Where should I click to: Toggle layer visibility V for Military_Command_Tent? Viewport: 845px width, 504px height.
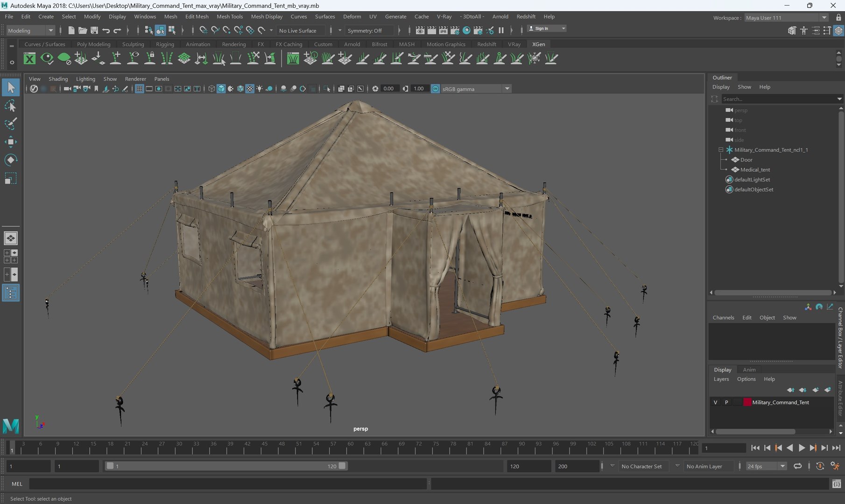(715, 402)
